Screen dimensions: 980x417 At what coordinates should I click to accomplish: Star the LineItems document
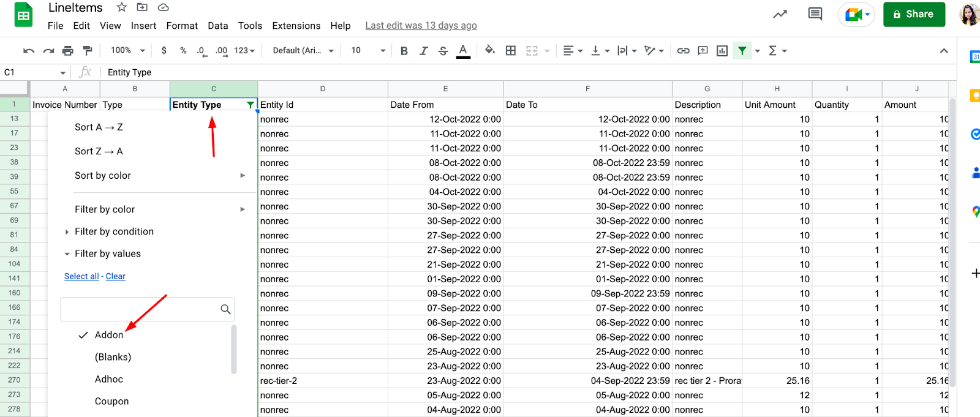122,7
